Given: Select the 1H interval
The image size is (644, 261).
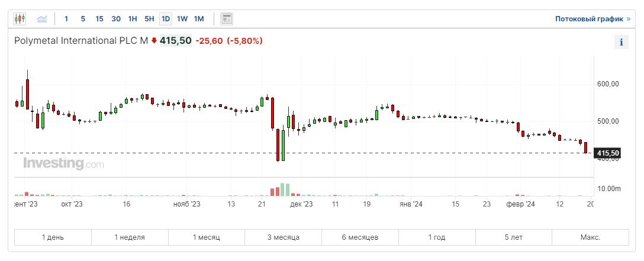Looking at the screenshot, I should (133, 18).
